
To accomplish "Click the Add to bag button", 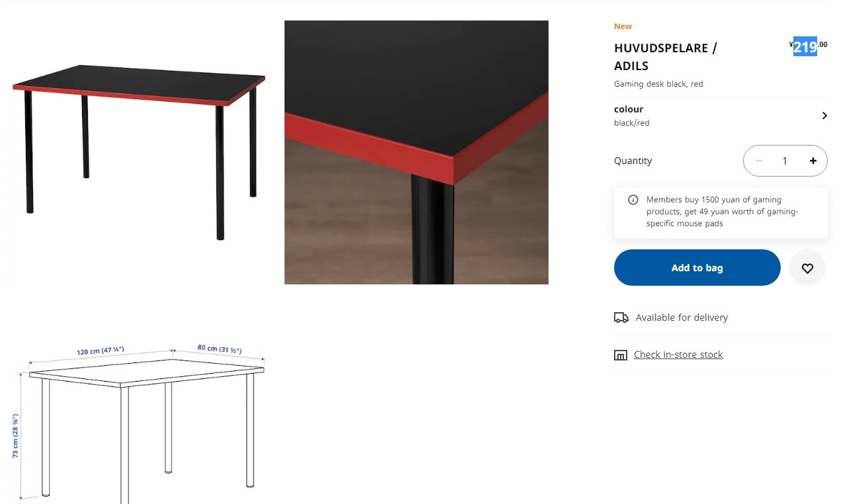I will [697, 268].
